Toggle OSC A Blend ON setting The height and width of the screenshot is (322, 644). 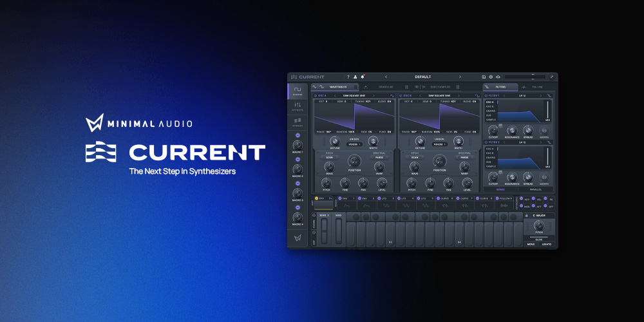point(384,101)
